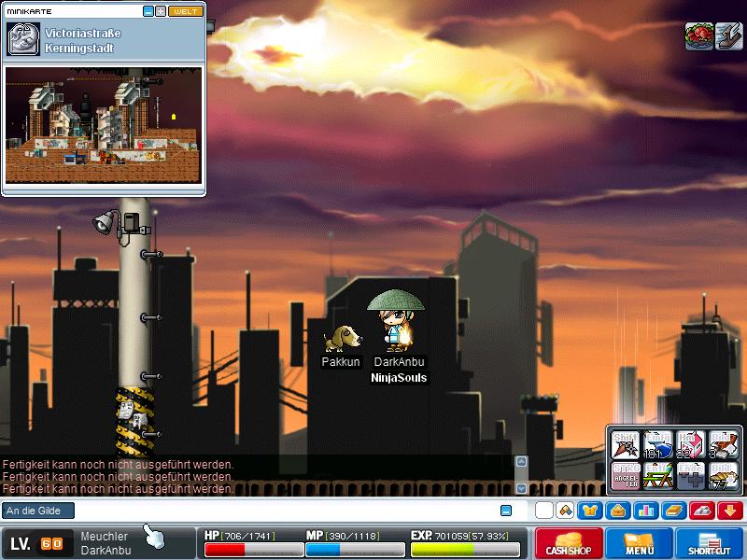
Task: Open the equipment window shirt icon
Action: click(590, 511)
